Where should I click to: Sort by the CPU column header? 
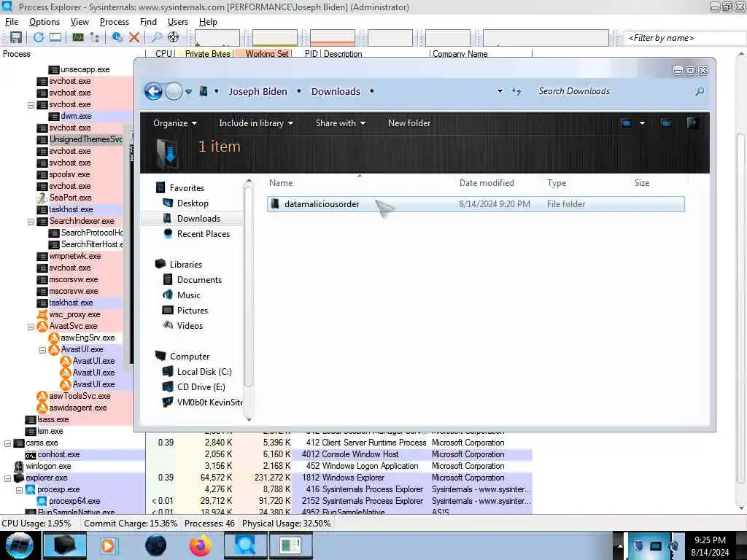point(163,54)
